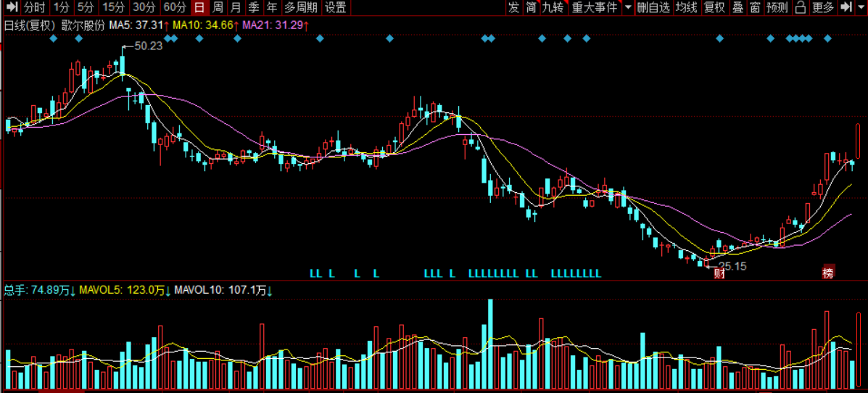The image size is (868, 393).
Task: Toggle 重大事件 event markers
Action: (595, 7)
